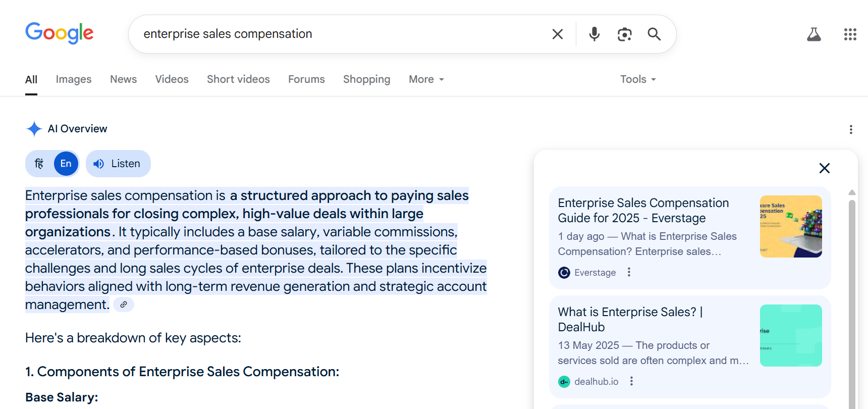Switch to the Forums tab
The width and height of the screenshot is (868, 409).
point(306,79)
